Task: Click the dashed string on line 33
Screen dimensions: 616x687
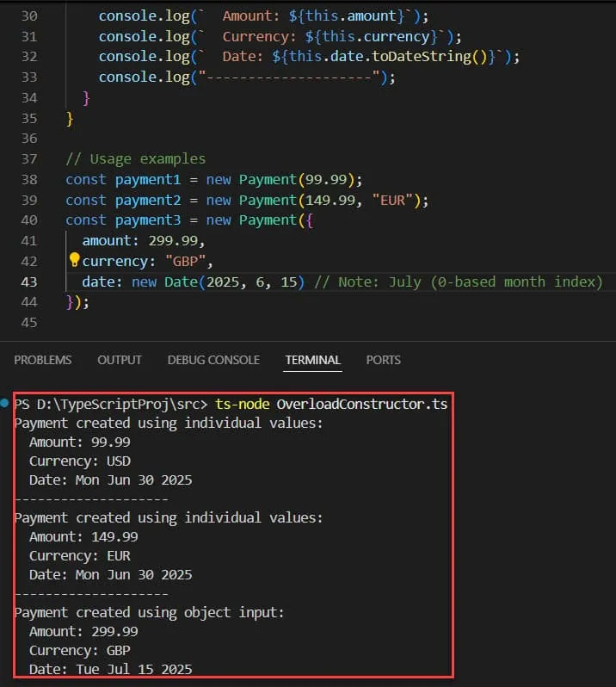Action: pos(289,77)
